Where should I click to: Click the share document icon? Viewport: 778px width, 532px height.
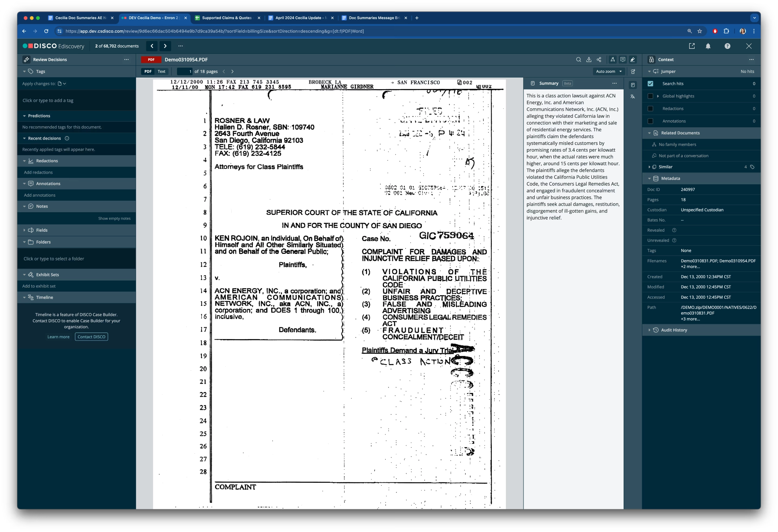[x=599, y=60]
